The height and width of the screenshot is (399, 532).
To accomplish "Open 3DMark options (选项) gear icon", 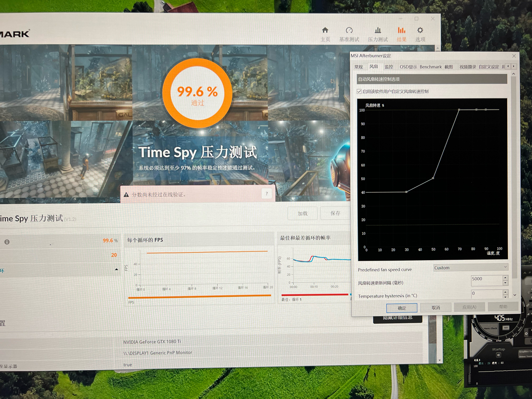I will (x=420, y=30).
